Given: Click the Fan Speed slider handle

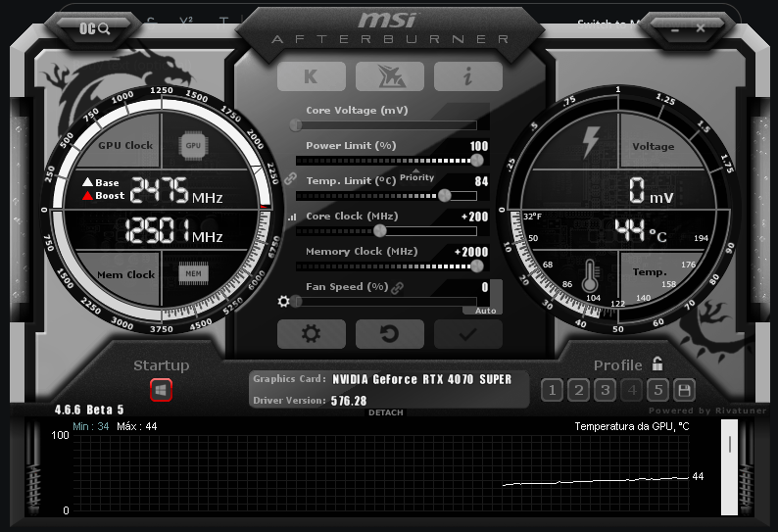Looking at the screenshot, I should pyautogui.click(x=296, y=301).
